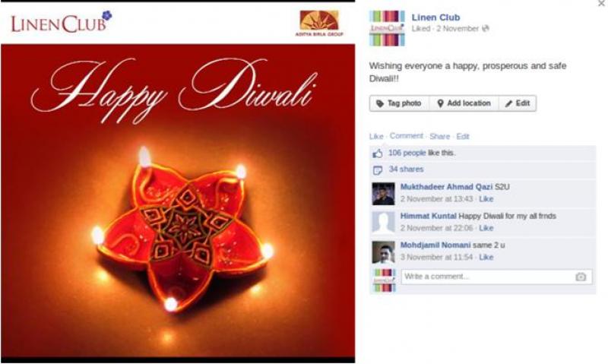
Task: Open Mohdjamil Nomani's profile picture
Action: point(383,252)
